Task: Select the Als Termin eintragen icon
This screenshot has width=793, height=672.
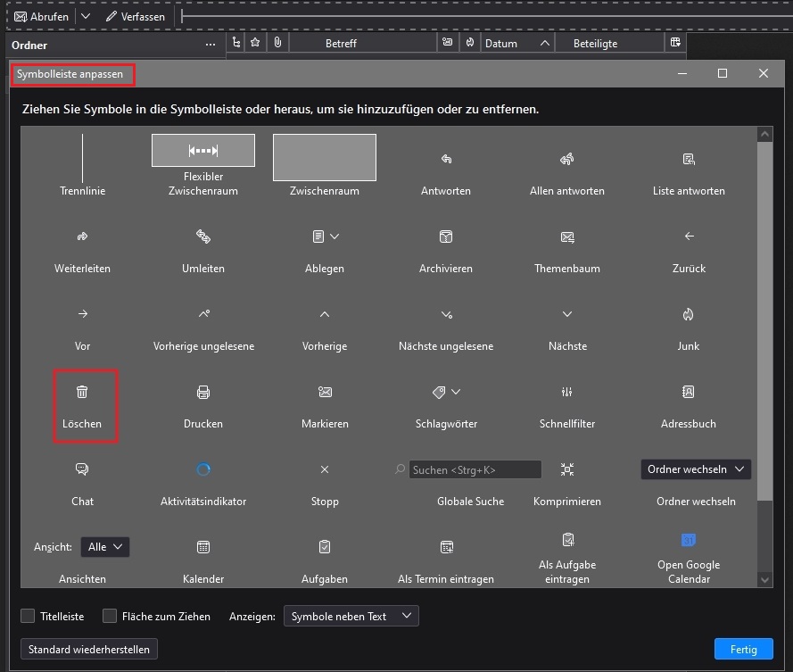Action: tap(447, 547)
